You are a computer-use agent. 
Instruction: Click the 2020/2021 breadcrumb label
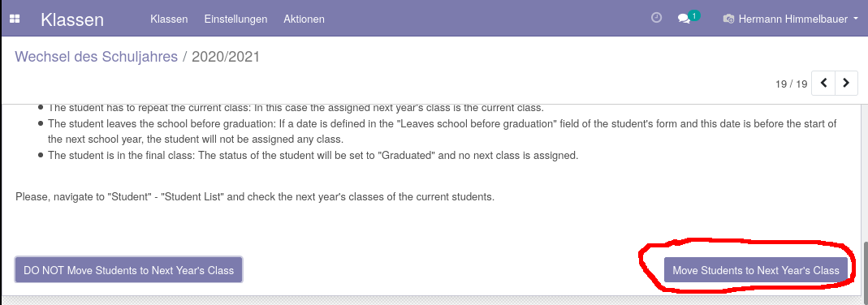pyautogui.click(x=225, y=56)
